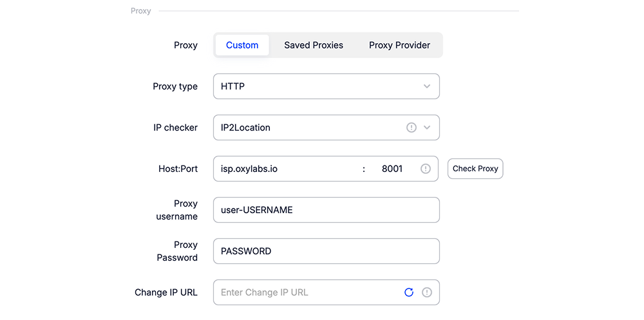Image resolution: width=644 pixels, height=320 pixels.
Task: Select the Custom proxy tab
Action: point(242,45)
